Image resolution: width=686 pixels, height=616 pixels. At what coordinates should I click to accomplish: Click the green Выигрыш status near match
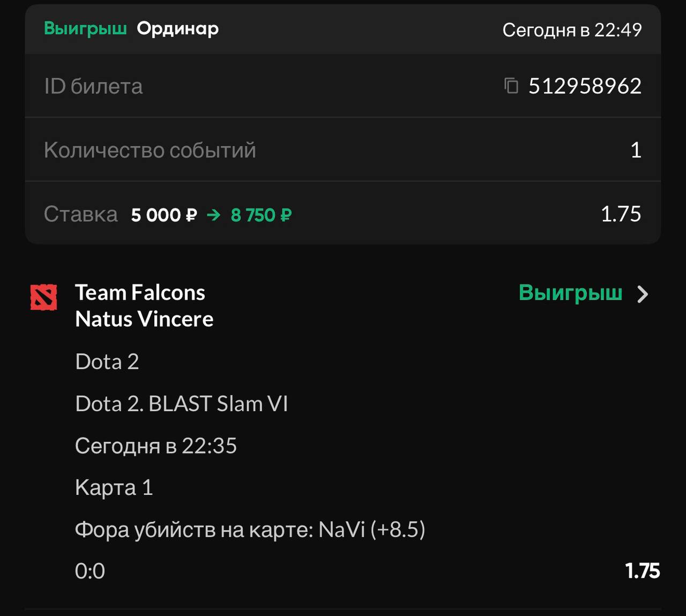click(x=570, y=293)
